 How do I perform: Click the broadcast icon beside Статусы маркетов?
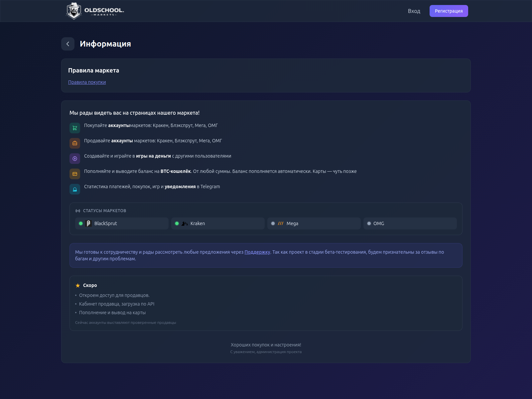click(78, 211)
